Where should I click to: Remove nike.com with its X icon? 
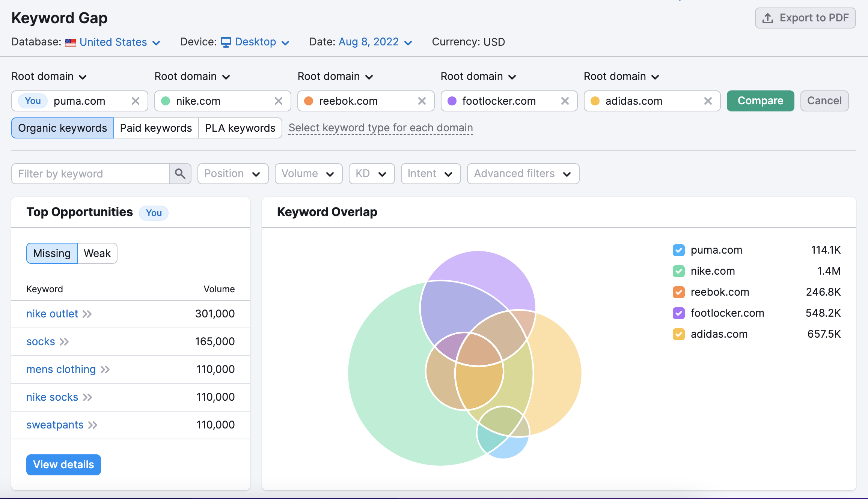[279, 101]
